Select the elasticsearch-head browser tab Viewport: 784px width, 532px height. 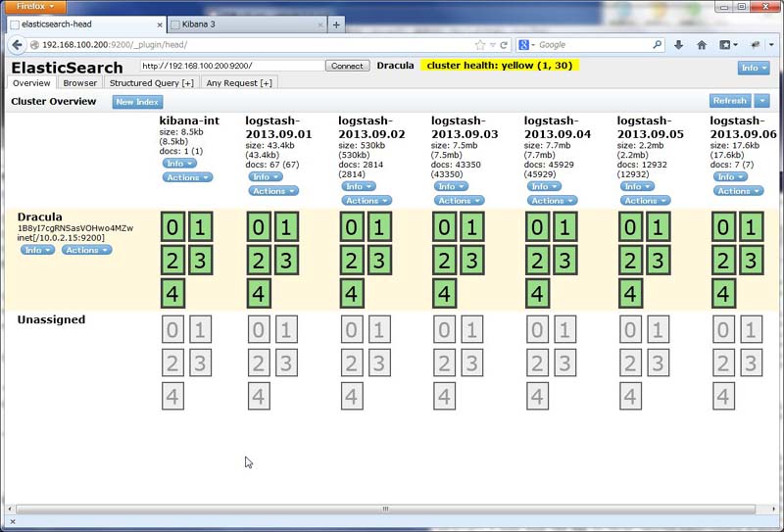(86, 24)
